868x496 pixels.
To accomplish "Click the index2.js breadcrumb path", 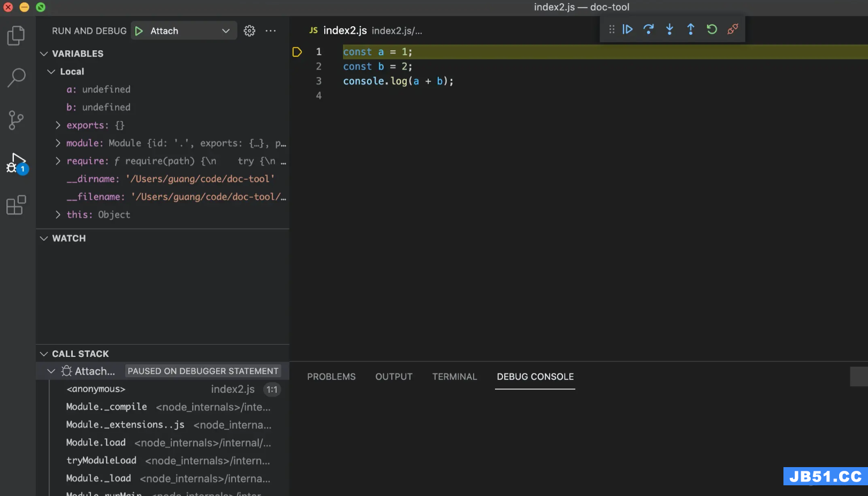I will coord(397,31).
